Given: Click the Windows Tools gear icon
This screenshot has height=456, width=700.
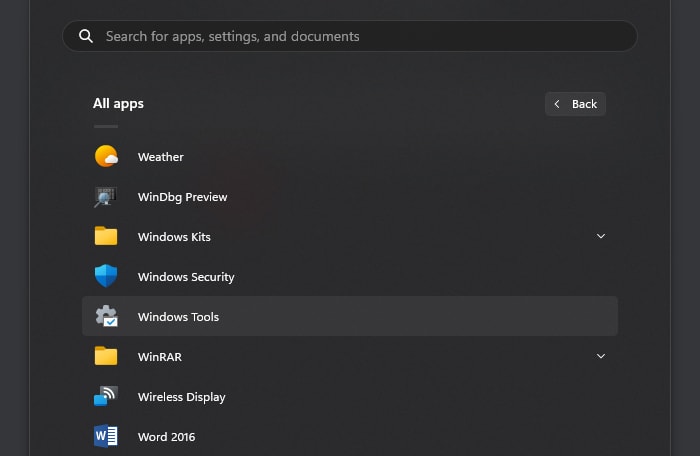Looking at the screenshot, I should coord(106,316).
